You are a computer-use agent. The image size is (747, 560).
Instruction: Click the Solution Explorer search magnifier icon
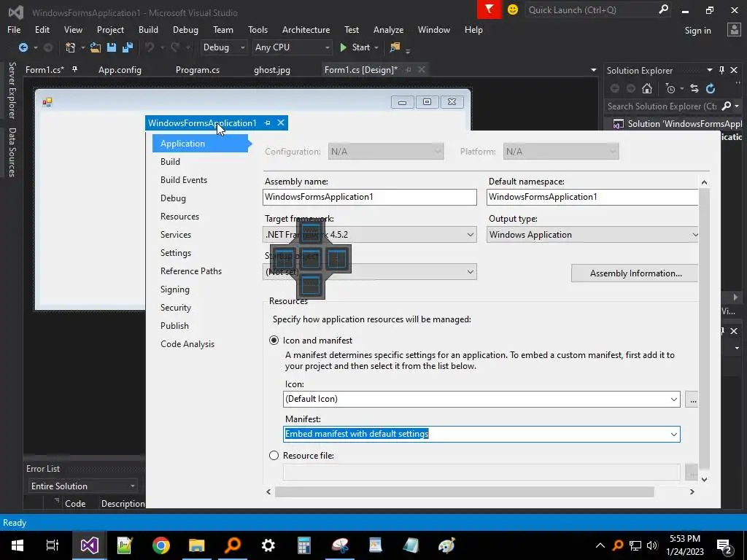click(x=727, y=106)
